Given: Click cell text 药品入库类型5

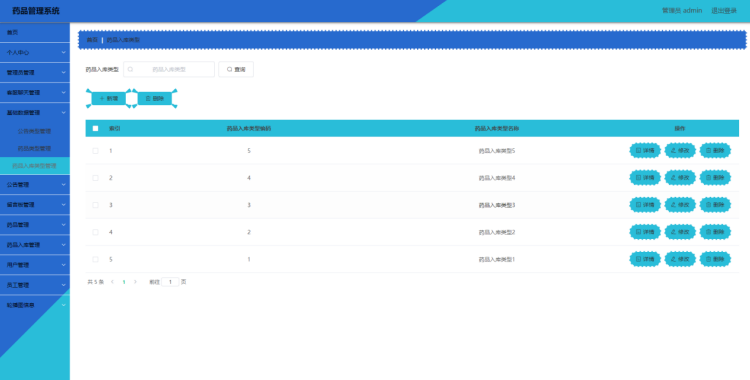Looking at the screenshot, I should [x=497, y=151].
